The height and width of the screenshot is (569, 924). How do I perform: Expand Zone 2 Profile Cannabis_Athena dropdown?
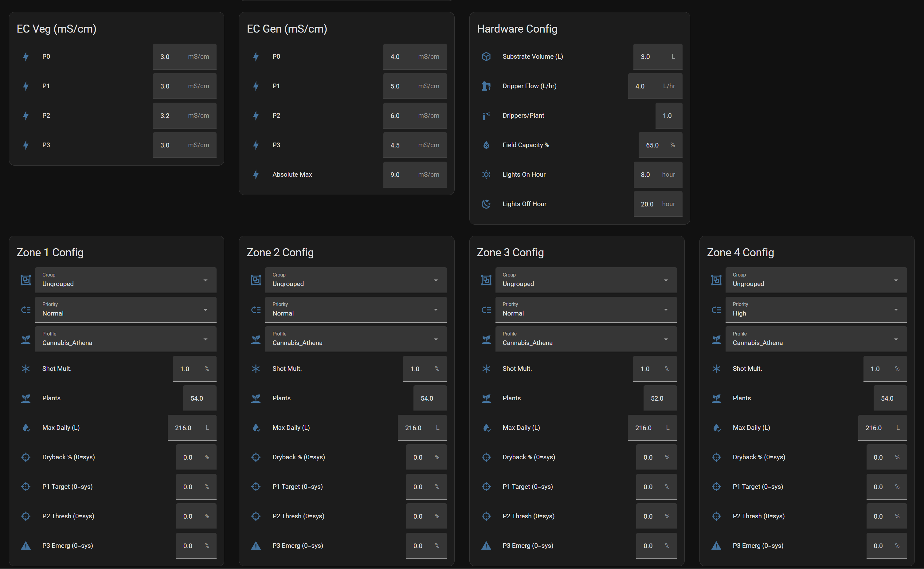(x=355, y=339)
